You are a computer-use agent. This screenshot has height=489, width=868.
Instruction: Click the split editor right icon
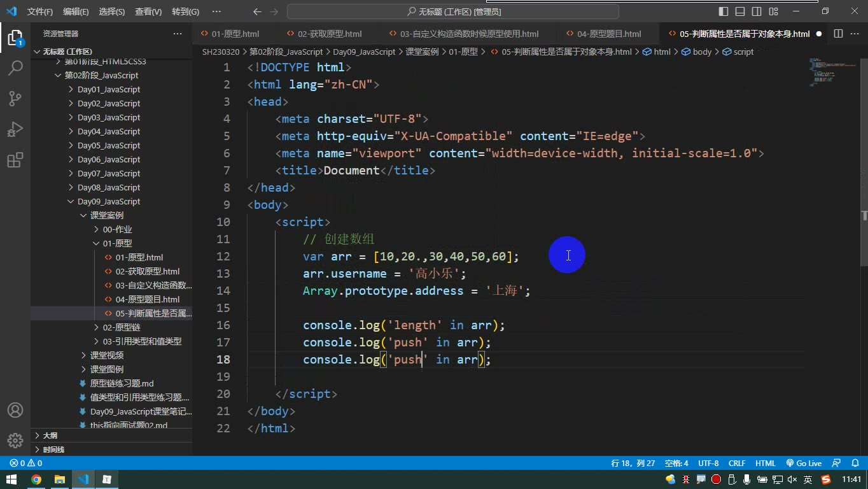(x=838, y=34)
